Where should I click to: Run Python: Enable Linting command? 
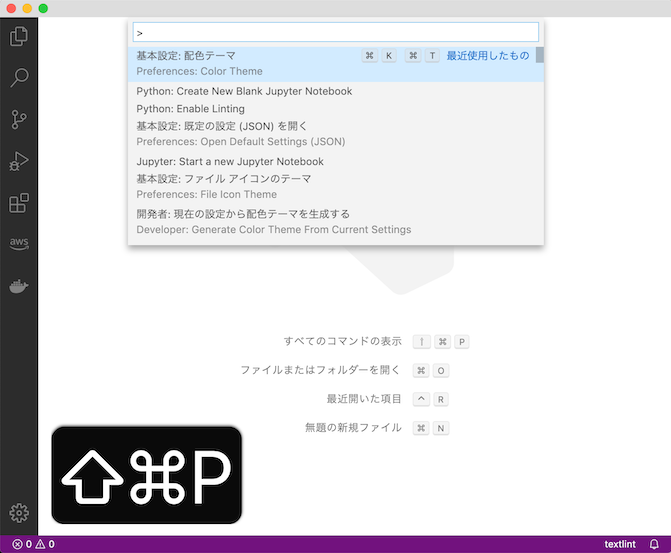pos(336,109)
